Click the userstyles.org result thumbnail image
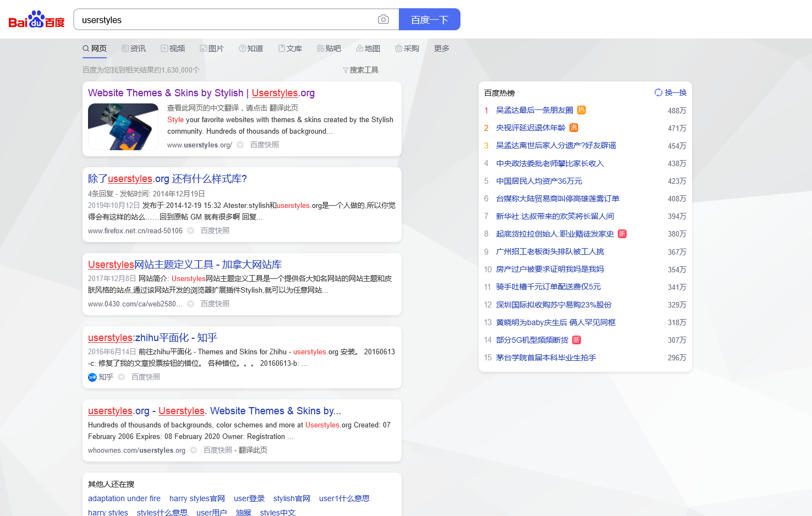The image size is (812, 516). pyautogui.click(x=123, y=127)
